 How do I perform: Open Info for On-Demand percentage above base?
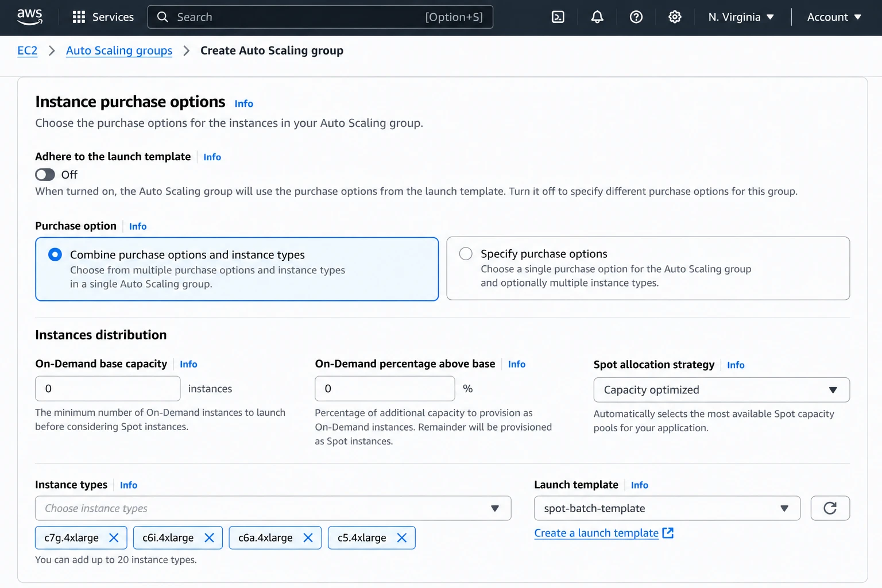point(517,364)
